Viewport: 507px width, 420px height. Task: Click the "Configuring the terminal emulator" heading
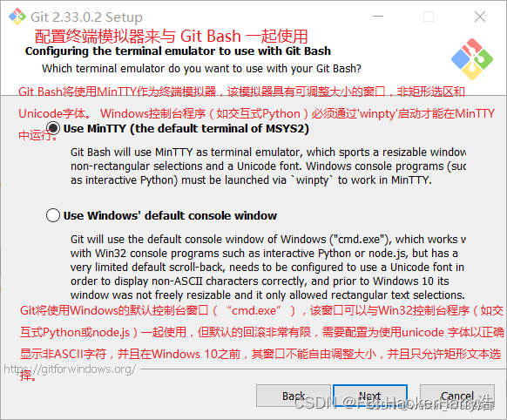pyautogui.click(x=178, y=51)
